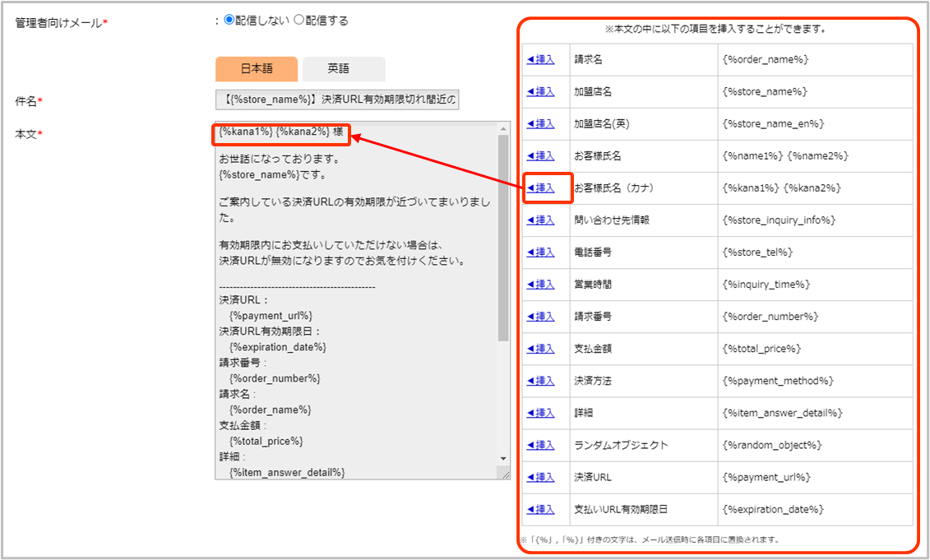Insert the 電話番号 placeholder
This screenshot has height=560, width=930.
point(541,252)
